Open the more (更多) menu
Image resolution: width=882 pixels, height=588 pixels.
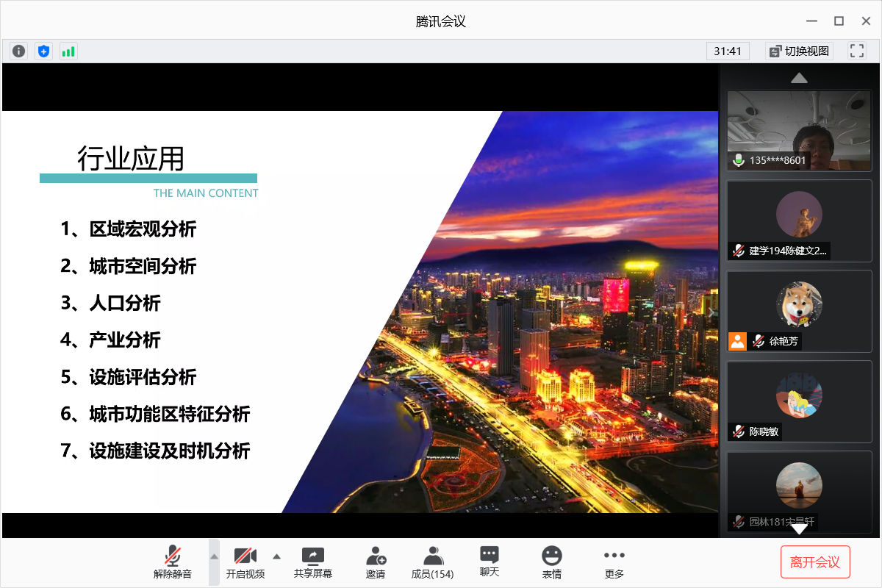coord(614,562)
